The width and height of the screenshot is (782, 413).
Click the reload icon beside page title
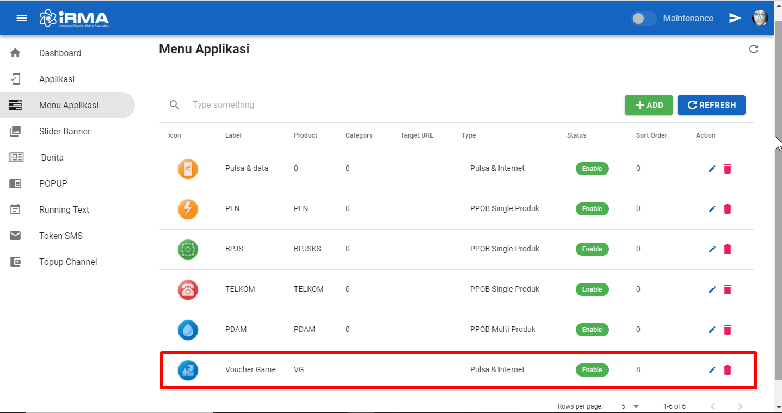[x=754, y=49]
